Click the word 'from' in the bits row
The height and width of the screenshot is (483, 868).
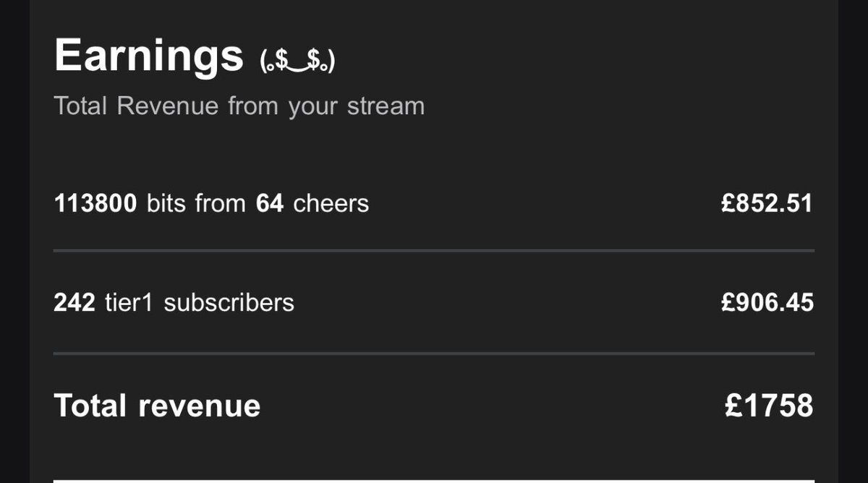pyautogui.click(x=220, y=204)
